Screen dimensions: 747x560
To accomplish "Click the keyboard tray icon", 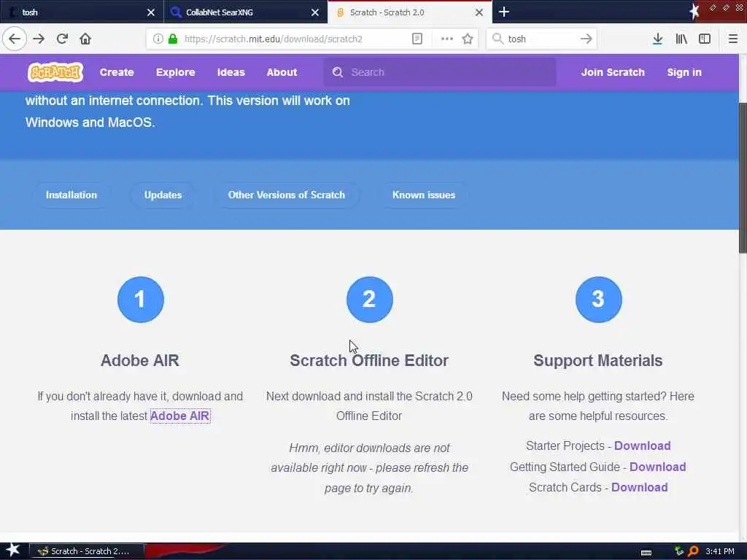I will (x=646, y=552).
